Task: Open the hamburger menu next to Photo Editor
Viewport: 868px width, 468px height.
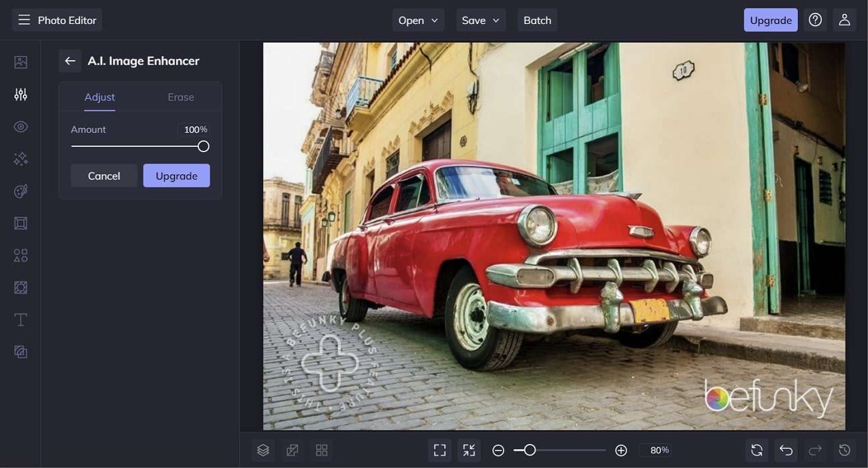Action: pyautogui.click(x=24, y=20)
